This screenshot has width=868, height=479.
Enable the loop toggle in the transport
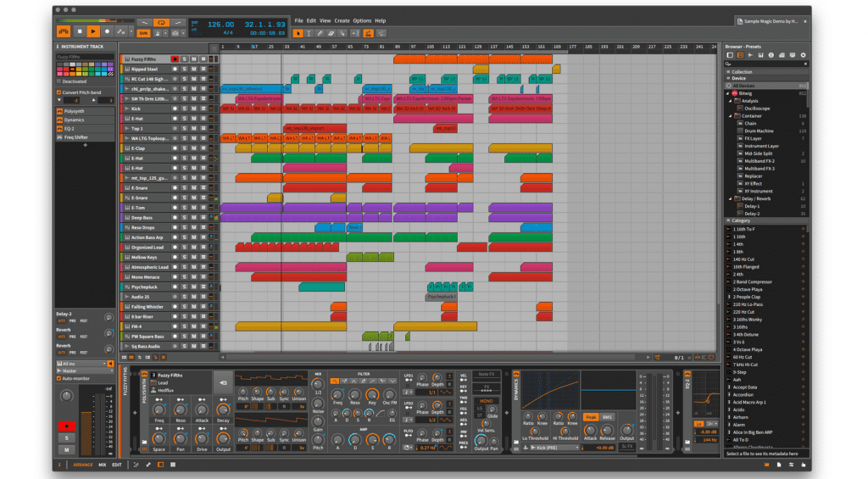pyautogui.click(x=161, y=23)
